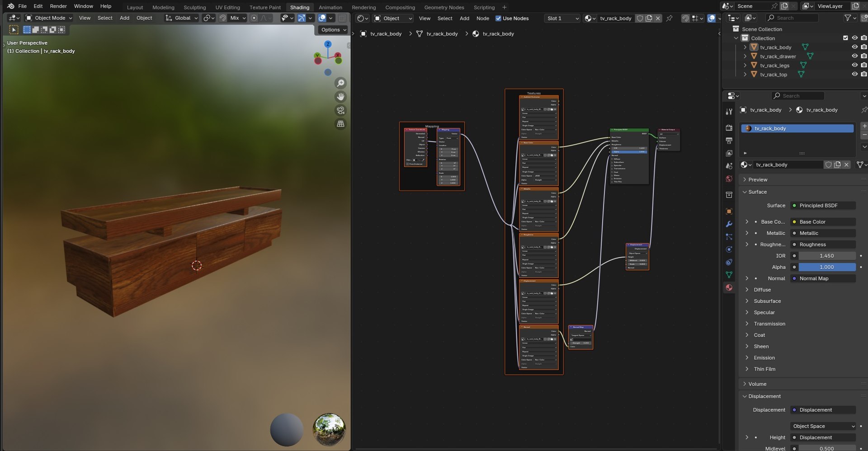The image size is (868, 451).
Task: Disable tv_rack_body in renders via camera icon
Action: point(864,47)
